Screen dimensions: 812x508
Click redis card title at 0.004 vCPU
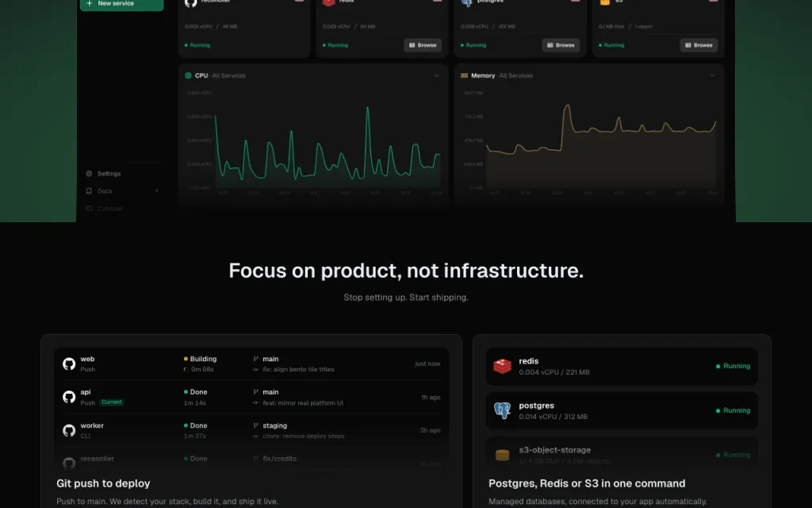(529, 361)
